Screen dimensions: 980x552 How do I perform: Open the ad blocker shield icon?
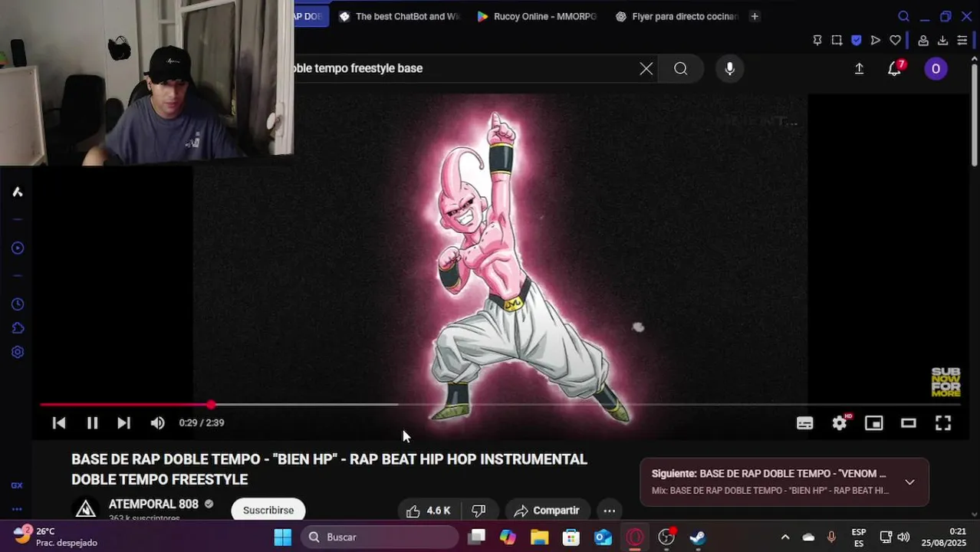(857, 41)
